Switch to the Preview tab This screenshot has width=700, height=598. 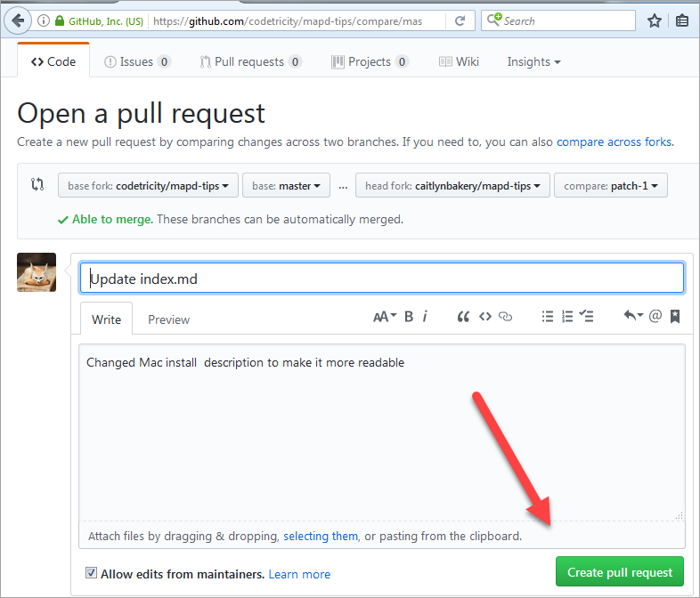click(168, 319)
